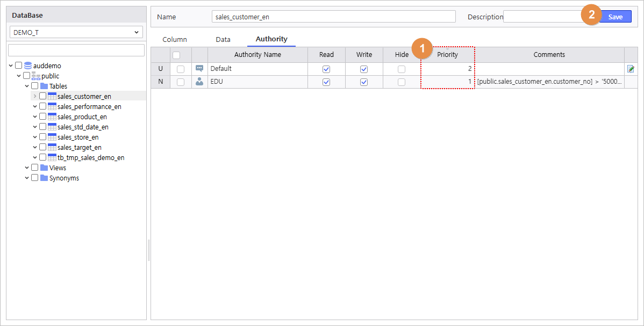Select tb_tmp_sales_demo_en table in tree
The height and width of the screenshot is (326, 644).
point(91,157)
